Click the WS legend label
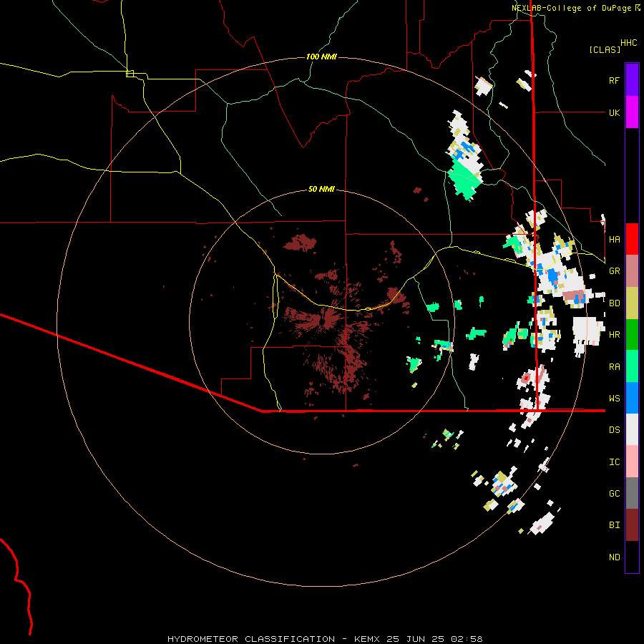 pyautogui.click(x=614, y=399)
